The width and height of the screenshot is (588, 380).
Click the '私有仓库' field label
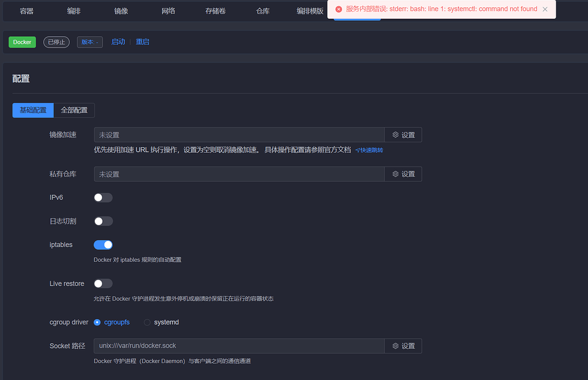pos(63,174)
